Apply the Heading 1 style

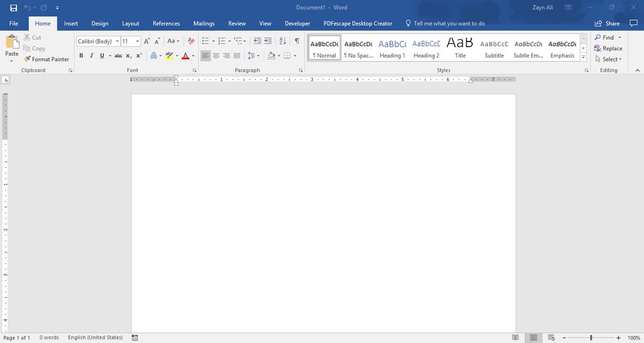click(392, 48)
